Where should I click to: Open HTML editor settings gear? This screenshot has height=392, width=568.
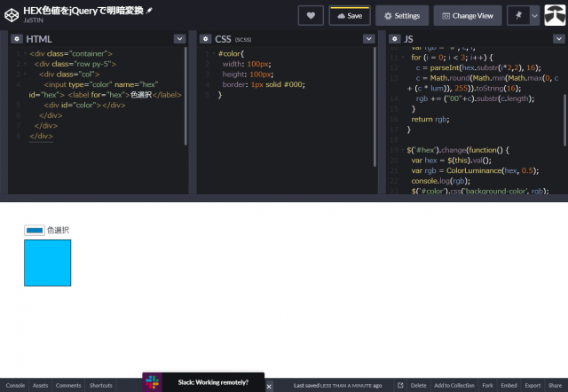point(17,39)
